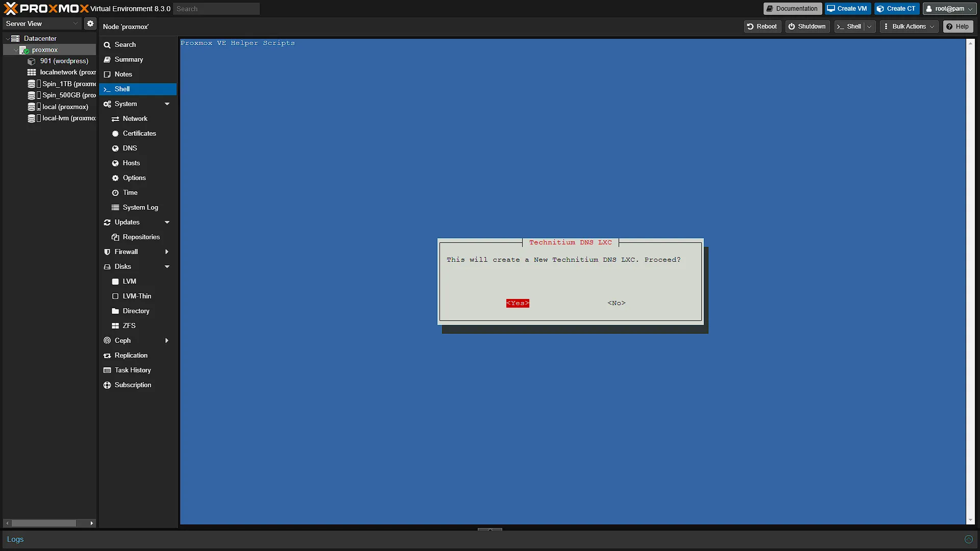Open the Summary panel
Viewport: 980px width, 551px height.
[138, 60]
